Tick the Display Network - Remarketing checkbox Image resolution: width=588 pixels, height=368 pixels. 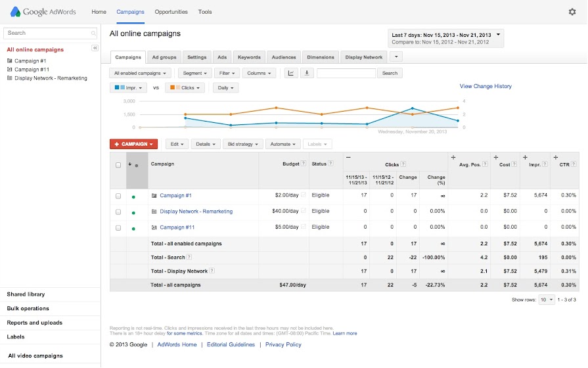coord(118,212)
